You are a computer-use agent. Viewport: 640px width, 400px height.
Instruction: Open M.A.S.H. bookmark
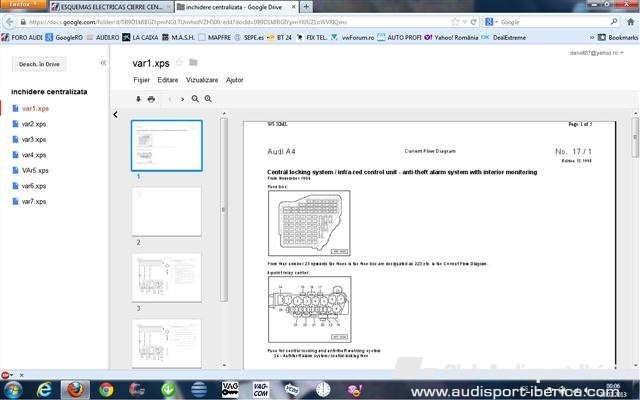[178, 38]
